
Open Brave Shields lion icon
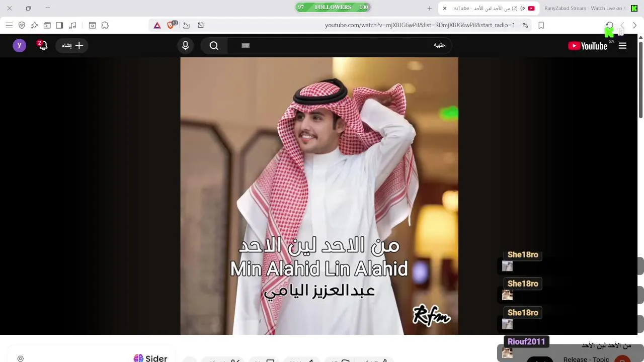click(171, 25)
